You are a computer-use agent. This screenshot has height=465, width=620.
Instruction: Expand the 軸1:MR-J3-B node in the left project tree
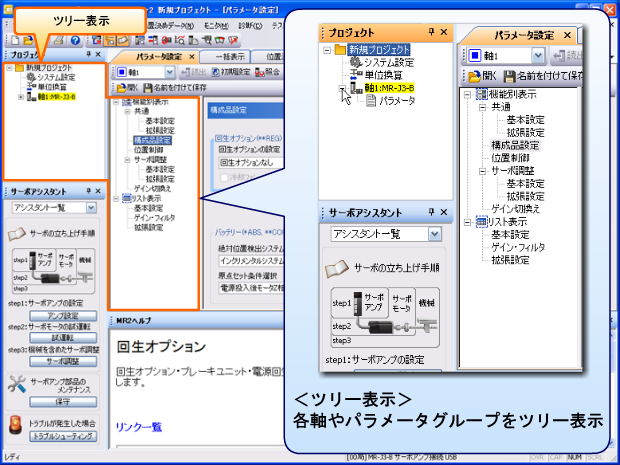[x=21, y=97]
